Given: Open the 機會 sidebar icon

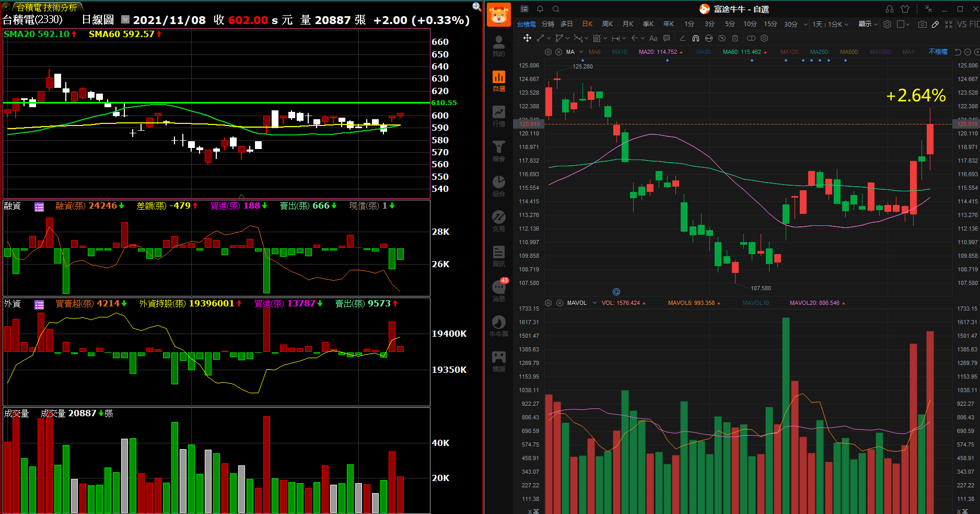Looking at the screenshot, I should [x=499, y=151].
